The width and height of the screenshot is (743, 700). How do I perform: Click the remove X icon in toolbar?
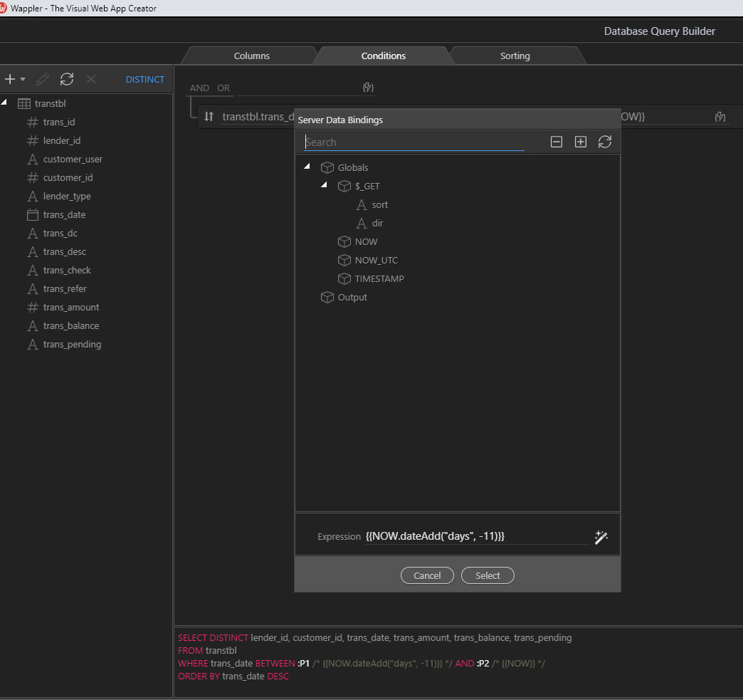click(91, 79)
